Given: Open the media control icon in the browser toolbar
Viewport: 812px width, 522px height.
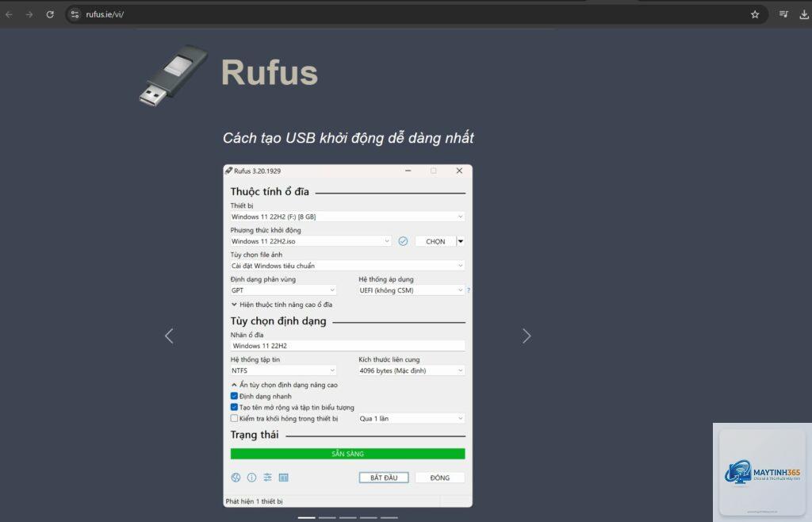Looking at the screenshot, I should [x=783, y=14].
